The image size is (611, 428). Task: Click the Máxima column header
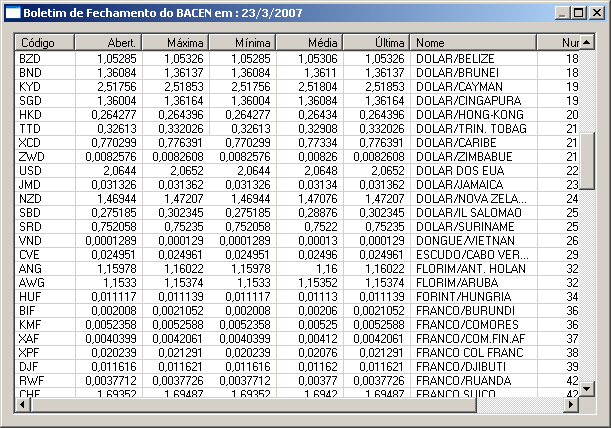(x=175, y=43)
